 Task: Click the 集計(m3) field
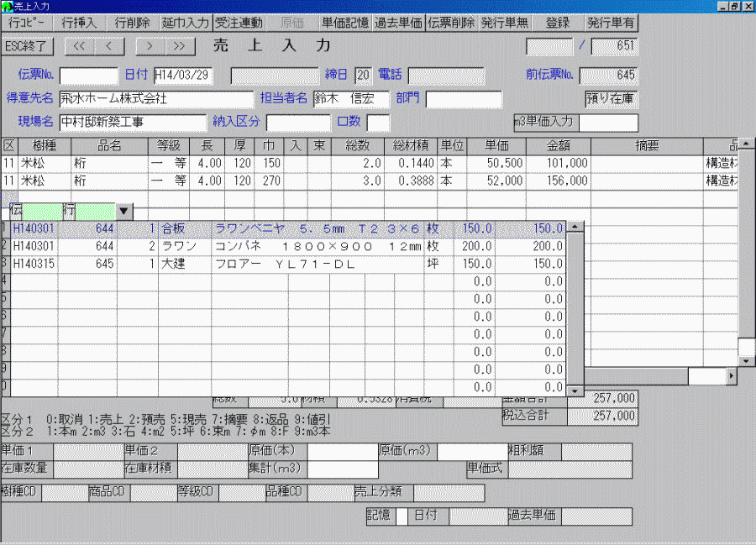pos(343,469)
